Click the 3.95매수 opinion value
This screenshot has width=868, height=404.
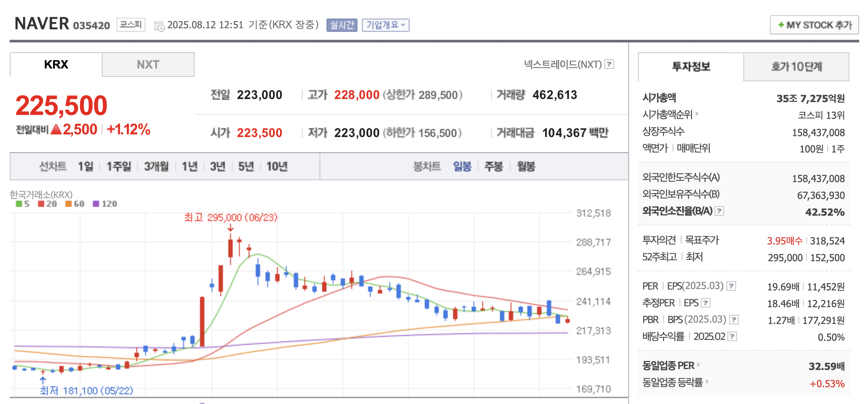[784, 241]
